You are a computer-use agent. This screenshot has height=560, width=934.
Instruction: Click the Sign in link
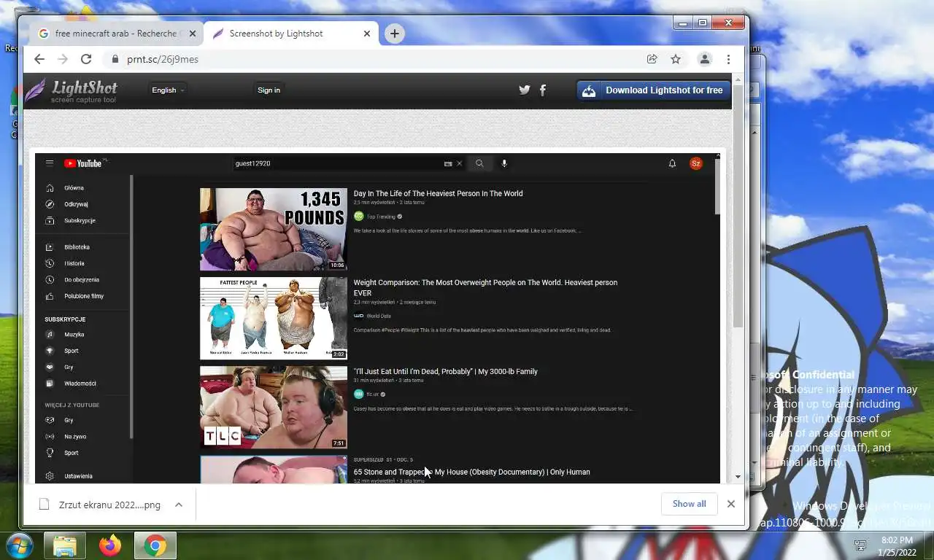tap(269, 90)
